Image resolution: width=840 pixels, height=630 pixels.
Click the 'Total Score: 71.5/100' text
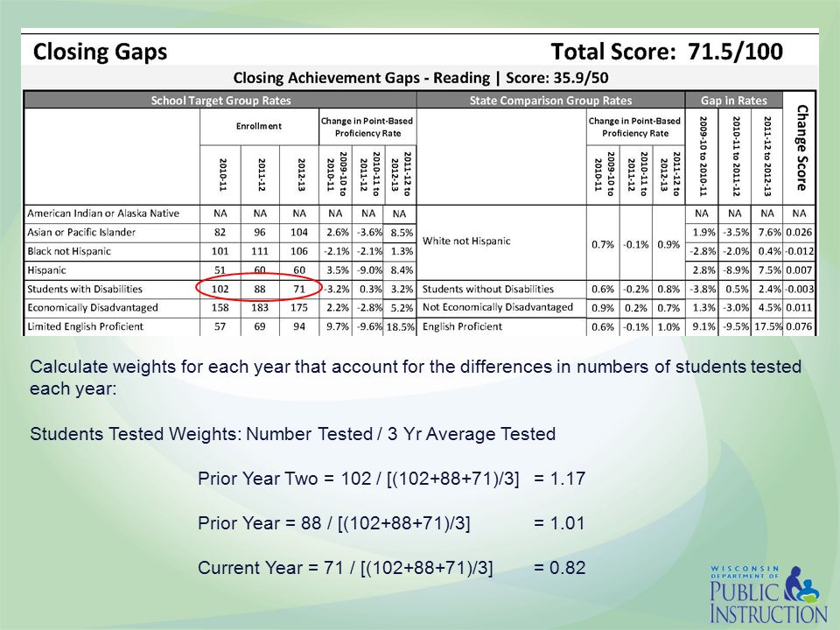tap(667, 52)
